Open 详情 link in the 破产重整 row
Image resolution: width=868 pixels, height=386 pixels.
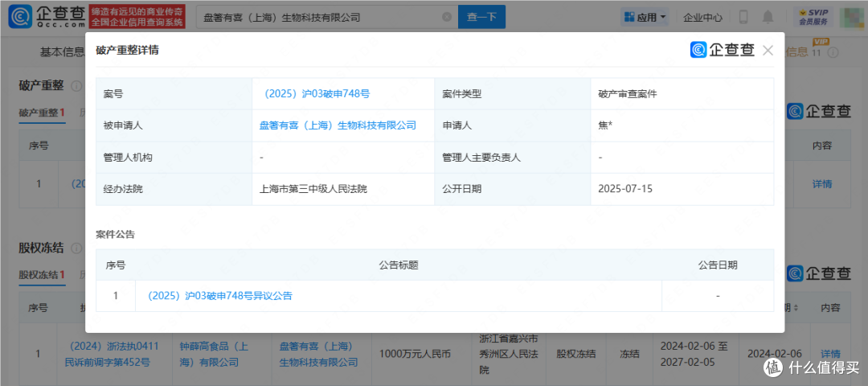point(822,184)
